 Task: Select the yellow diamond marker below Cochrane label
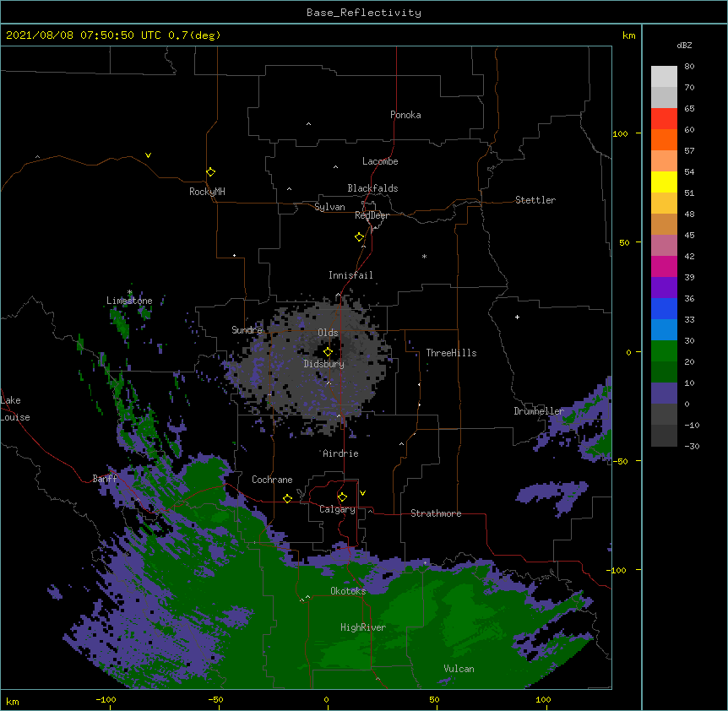coord(287,498)
